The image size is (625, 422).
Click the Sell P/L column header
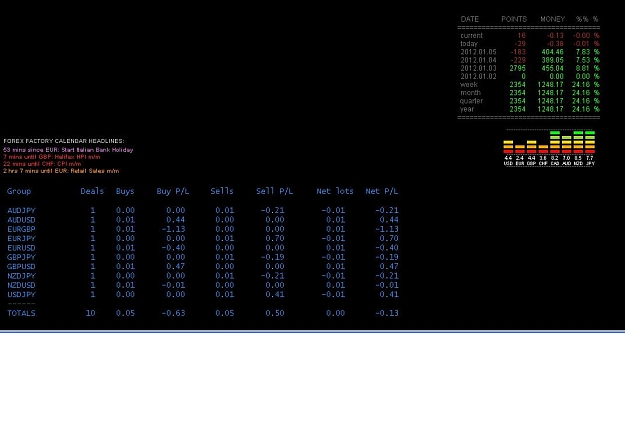pos(275,191)
